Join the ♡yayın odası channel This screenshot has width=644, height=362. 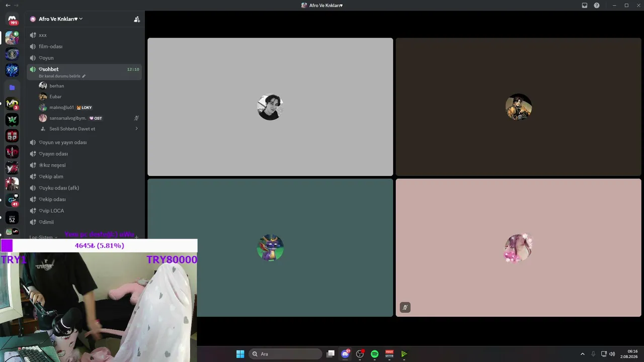(x=84, y=154)
